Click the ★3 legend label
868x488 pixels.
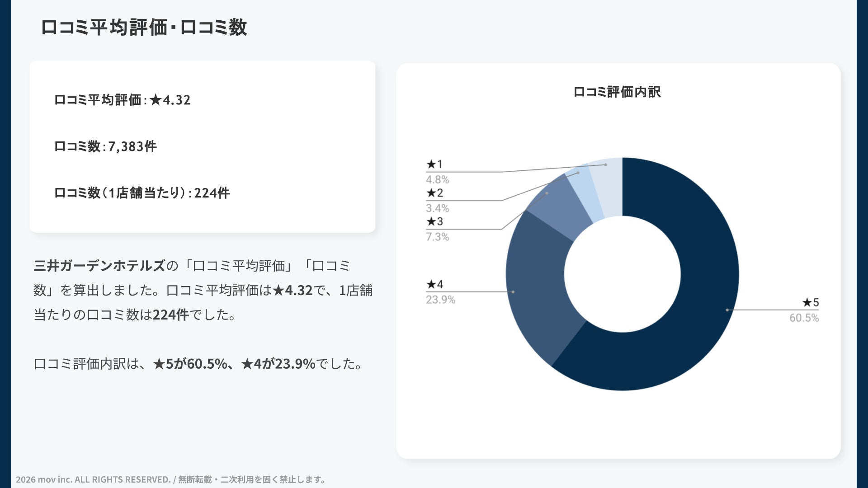pyautogui.click(x=434, y=221)
